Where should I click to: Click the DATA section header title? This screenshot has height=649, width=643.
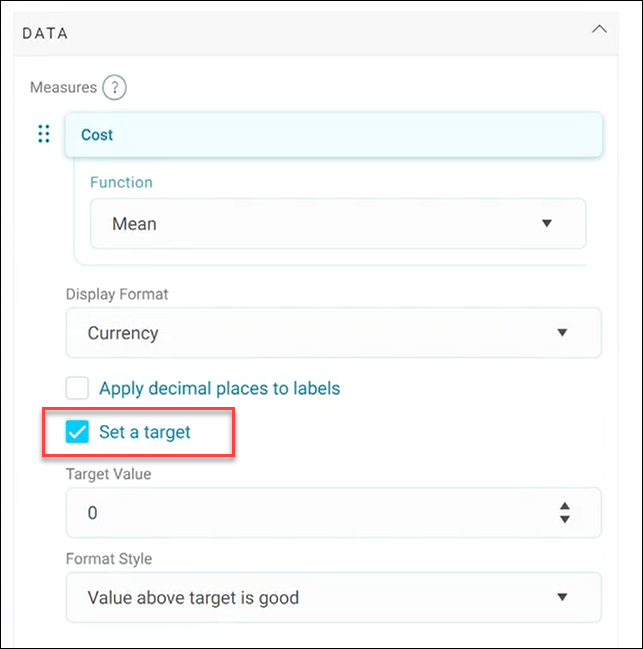45,34
